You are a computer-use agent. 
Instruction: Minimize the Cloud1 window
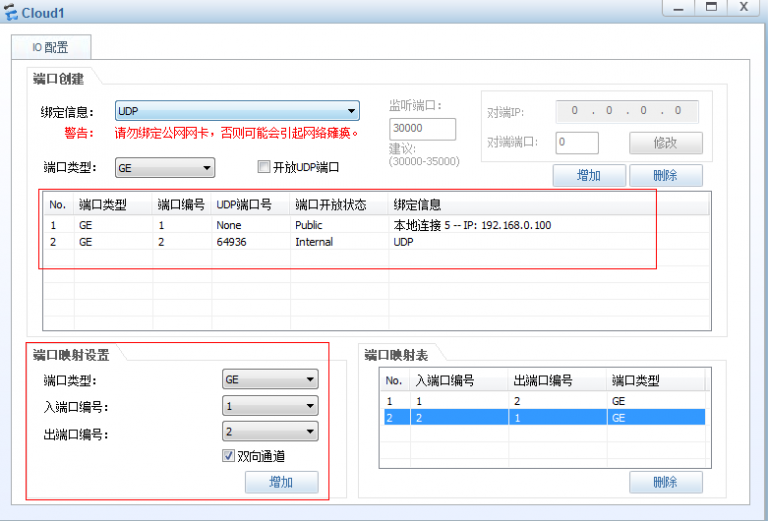point(679,7)
